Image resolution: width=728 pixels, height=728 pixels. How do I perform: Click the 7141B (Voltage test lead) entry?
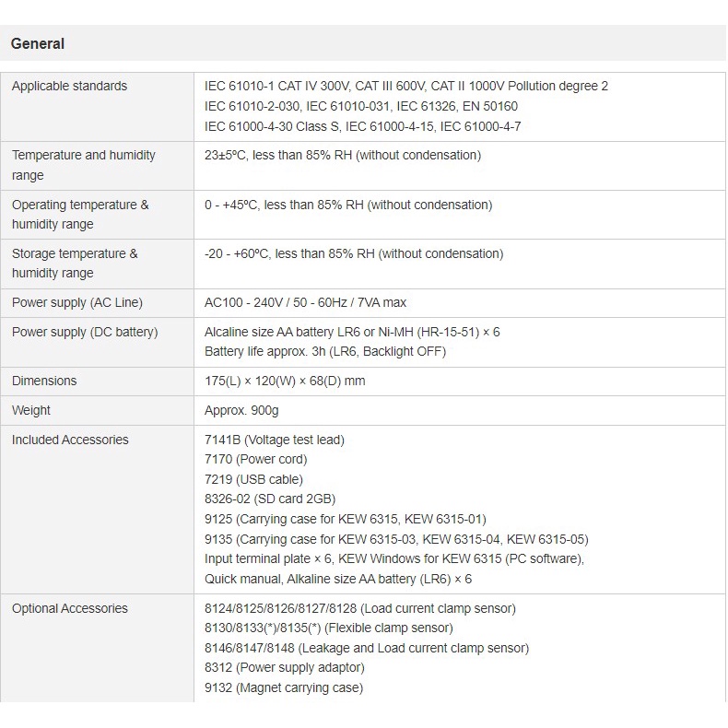pyautogui.click(x=275, y=440)
